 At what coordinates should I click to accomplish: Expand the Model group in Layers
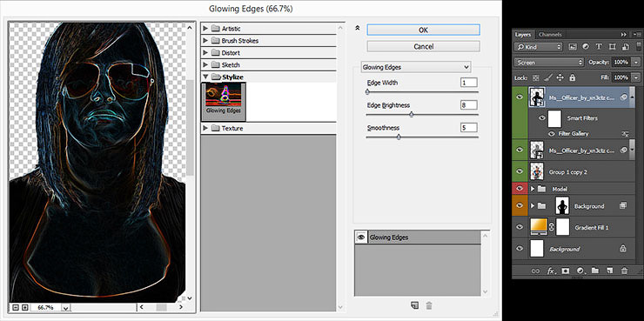pyautogui.click(x=533, y=189)
